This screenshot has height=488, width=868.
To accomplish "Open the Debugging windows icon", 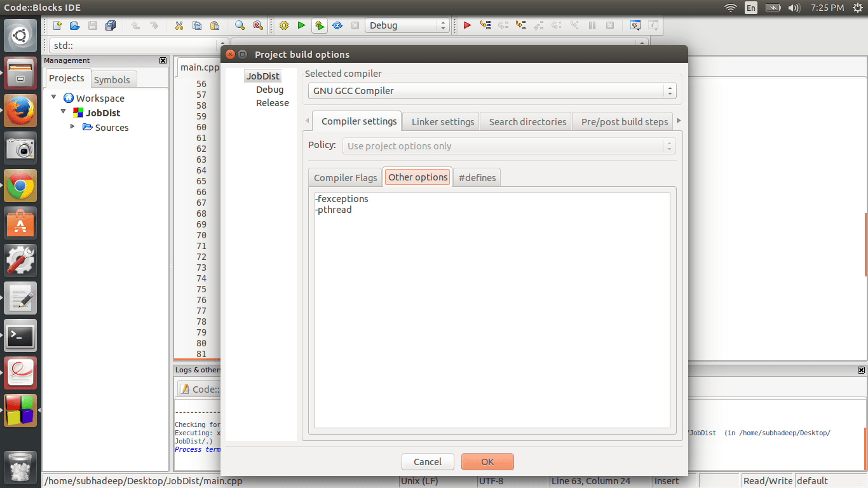I will (635, 25).
